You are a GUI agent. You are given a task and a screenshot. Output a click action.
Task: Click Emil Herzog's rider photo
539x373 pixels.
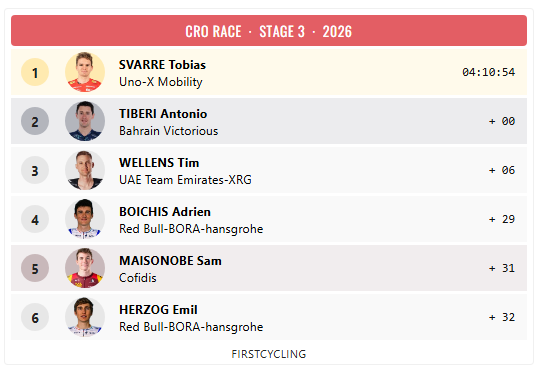click(85, 317)
